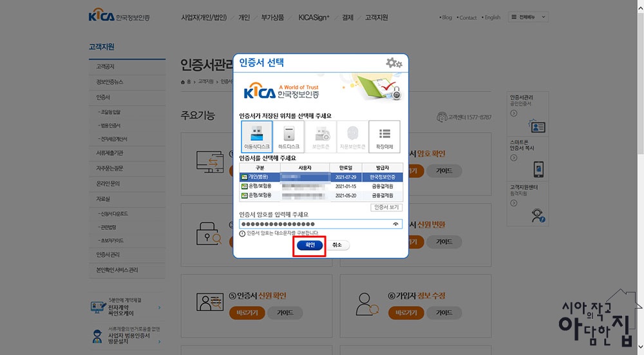Select 확장매체 extended media icon
This screenshot has height=355, width=644.
point(384,137)
